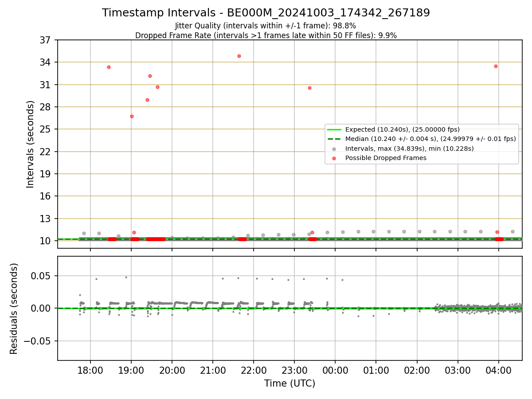Viewport: 532px width, 399px height.
Task: Click the red point near 30.7 seconds around 19:40
Action: click(157, 87)
